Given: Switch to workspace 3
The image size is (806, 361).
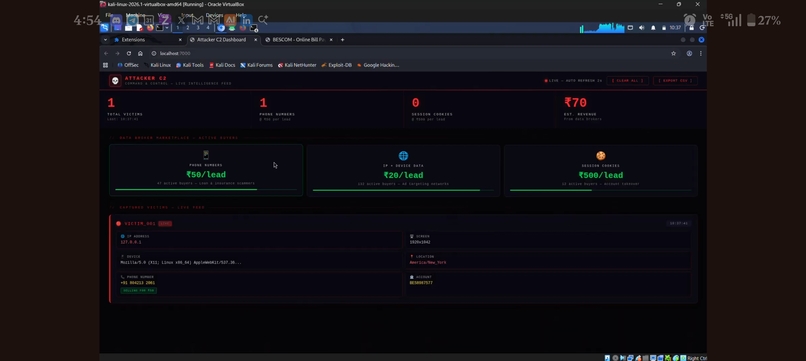Looking at the screenshot, I should [198, 28].
